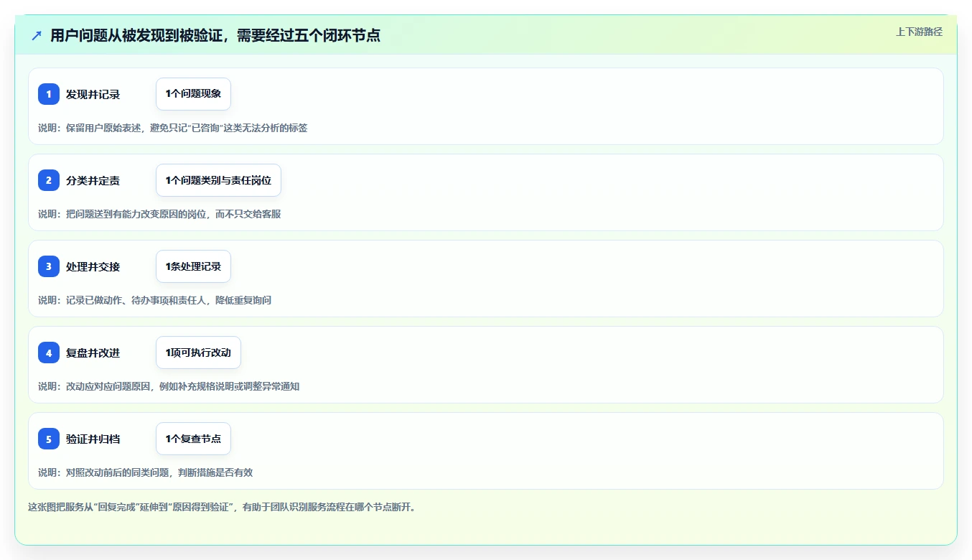This screenshot has height=560, width=972.
Task: Click the step 1 number badge
Action: [x=49, y=94]
